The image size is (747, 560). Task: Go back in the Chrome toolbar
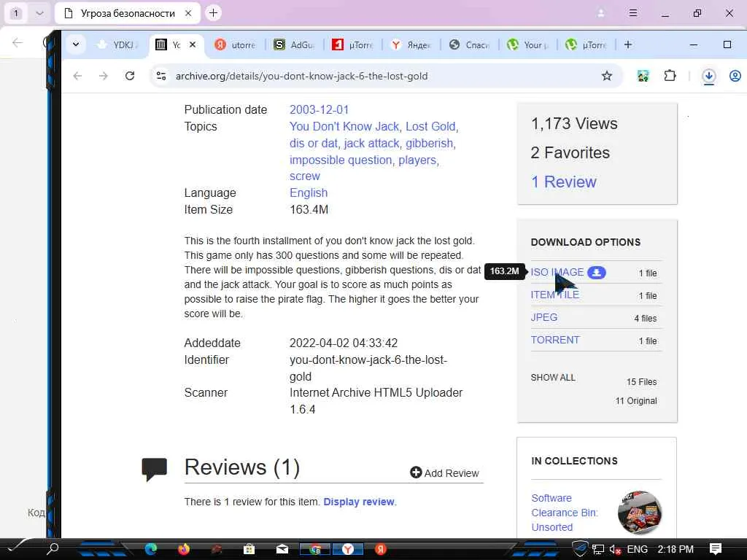pos(77,76)
